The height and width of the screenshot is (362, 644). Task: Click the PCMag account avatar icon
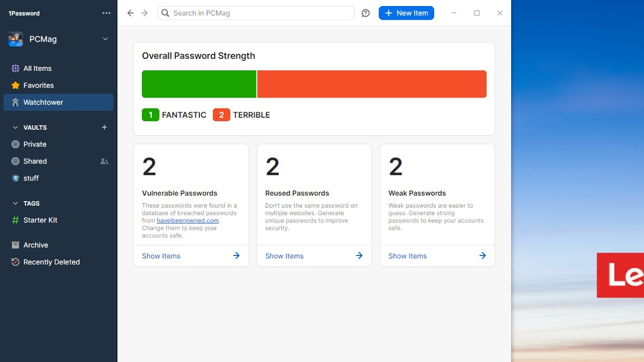click(16, 39)
